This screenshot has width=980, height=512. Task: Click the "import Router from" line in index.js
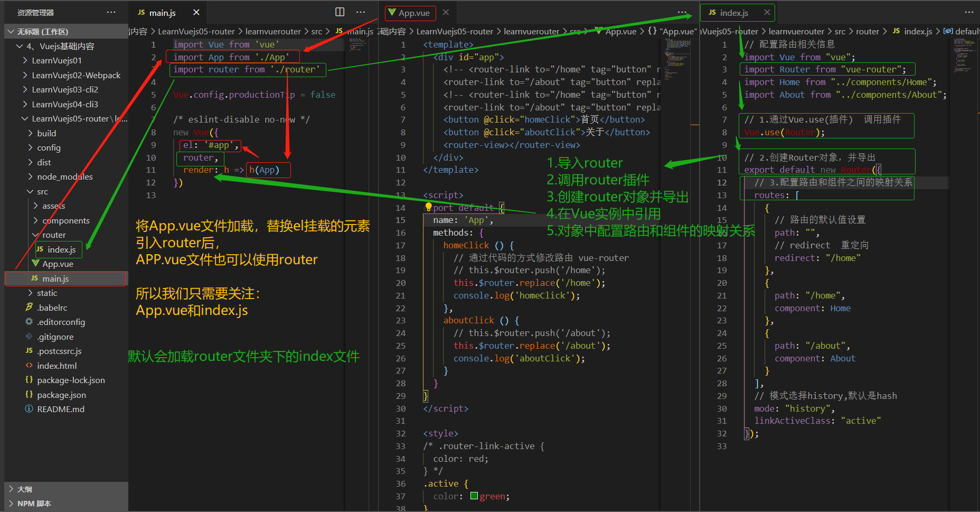825,69
